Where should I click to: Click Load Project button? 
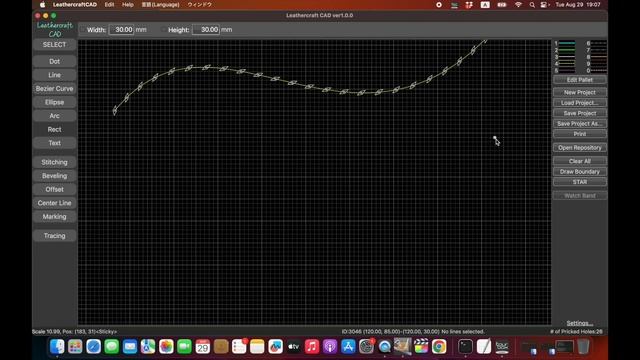click(x=580, y=103)
